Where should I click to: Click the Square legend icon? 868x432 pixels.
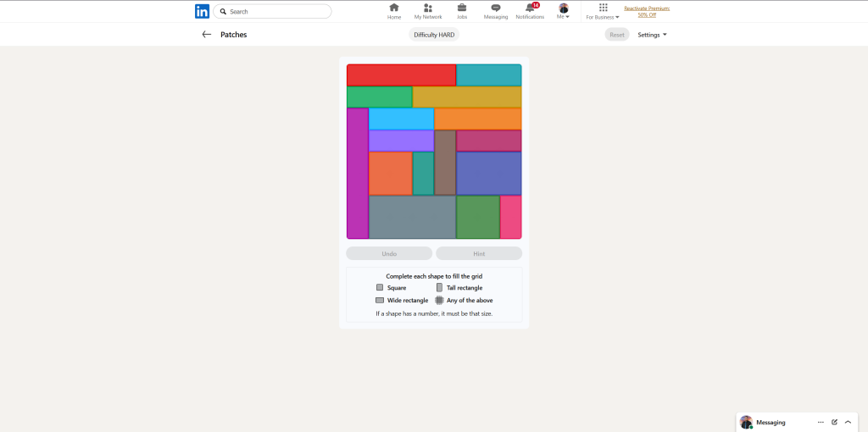(380, 288)
